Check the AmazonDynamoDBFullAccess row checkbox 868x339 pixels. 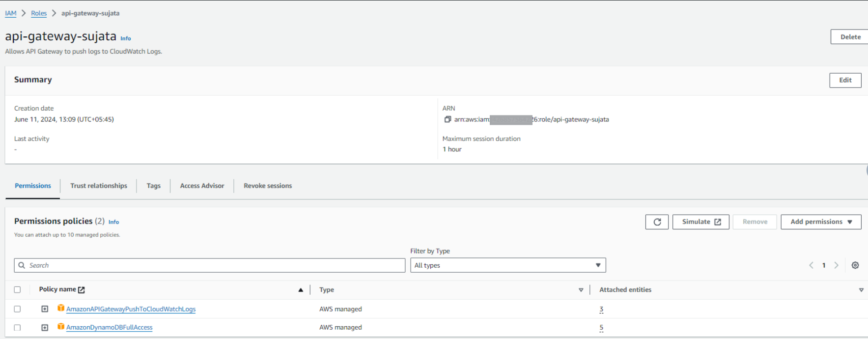point(18,328)
